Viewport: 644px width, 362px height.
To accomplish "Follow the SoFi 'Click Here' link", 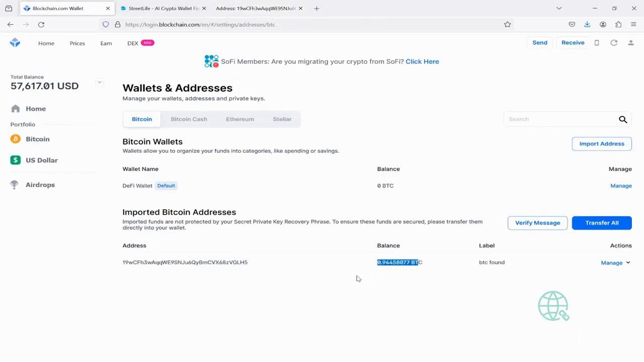I will [x=422, y=61].
